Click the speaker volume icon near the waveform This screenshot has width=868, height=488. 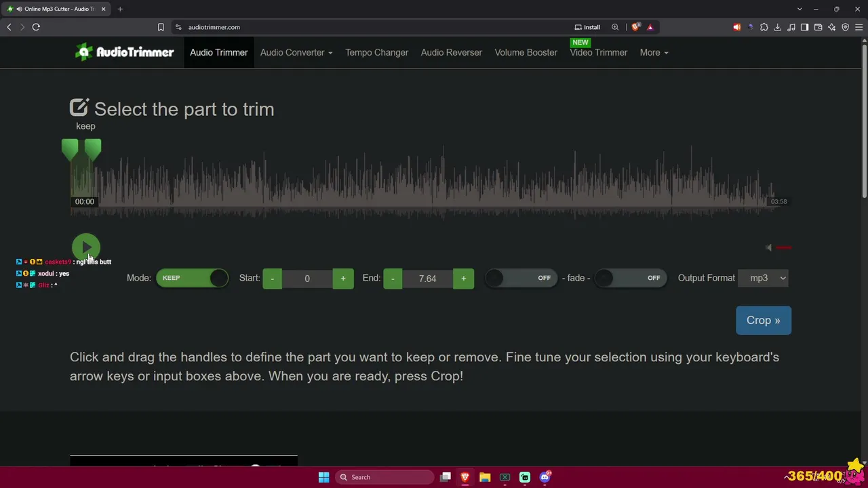tap(768, 247)
